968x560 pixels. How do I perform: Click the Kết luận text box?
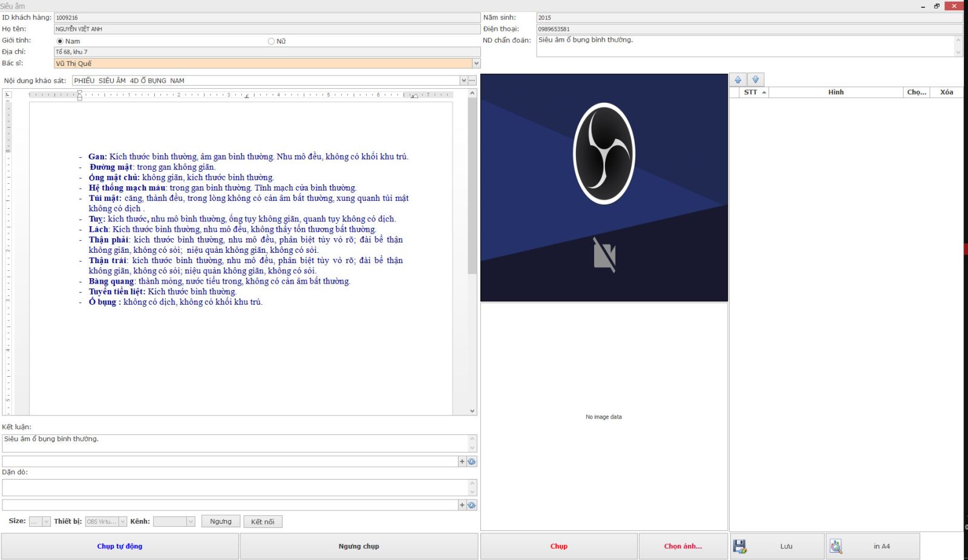[x=235, y=443]
